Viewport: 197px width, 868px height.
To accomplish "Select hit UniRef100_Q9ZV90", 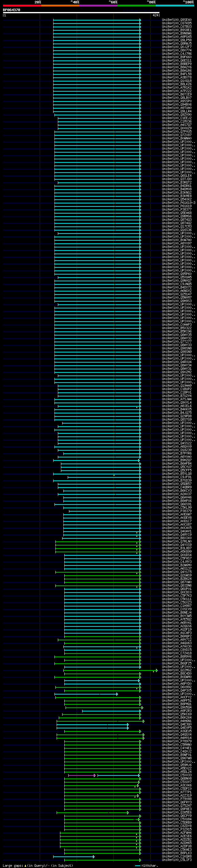I will 177,115.
